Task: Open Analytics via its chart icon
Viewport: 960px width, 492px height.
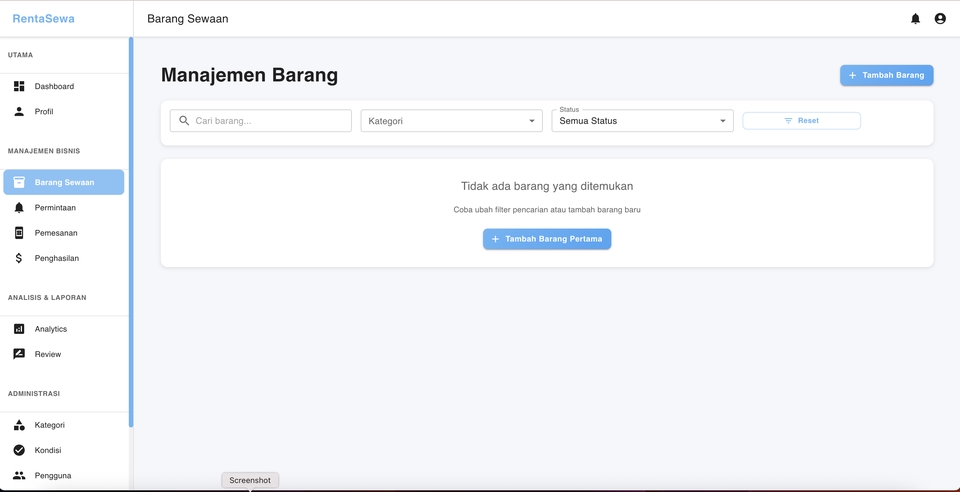Action: click(19, 329)
